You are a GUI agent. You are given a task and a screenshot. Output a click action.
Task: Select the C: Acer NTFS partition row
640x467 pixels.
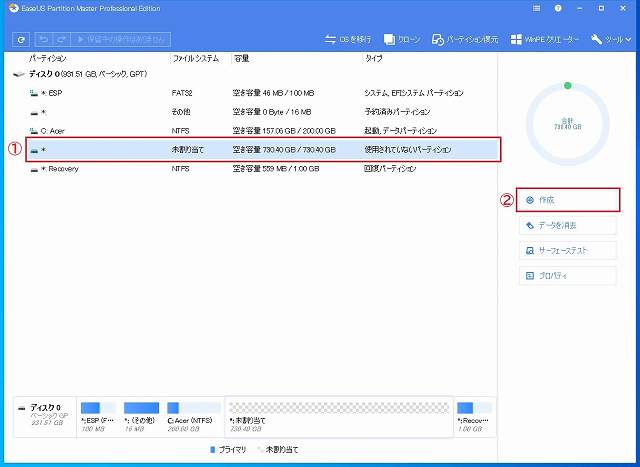pyautogui.click(x=261, y=131)
